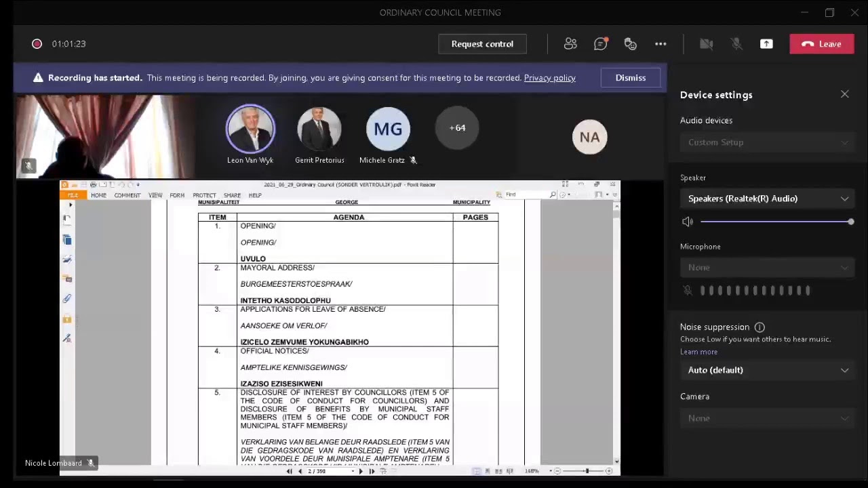Open the FILE tab in Foxit Reader
Viewport: 868px width, 488px height.
[x=73, y=195]
